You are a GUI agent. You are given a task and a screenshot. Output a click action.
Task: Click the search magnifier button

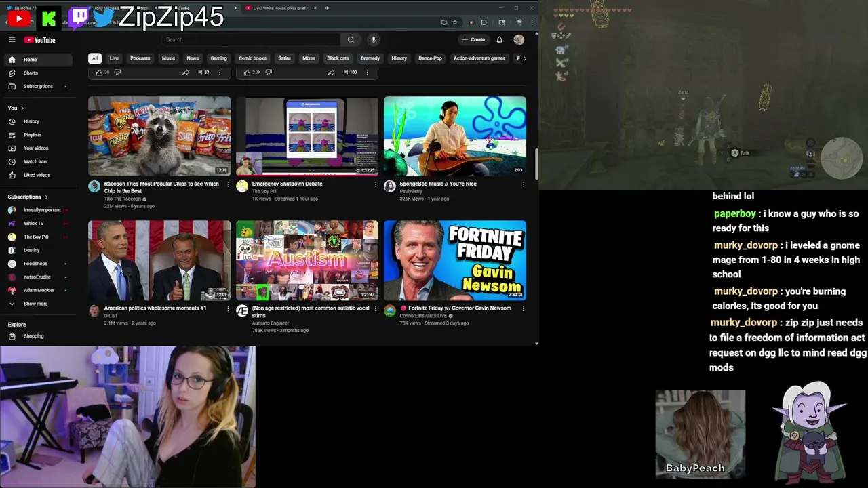(x=351, y=40)
